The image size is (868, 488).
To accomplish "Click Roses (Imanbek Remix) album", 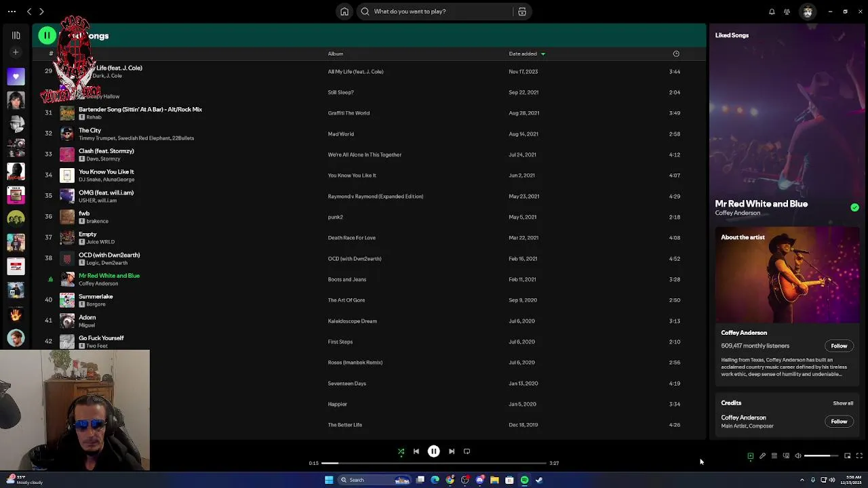I will click(x=355, y=363).
